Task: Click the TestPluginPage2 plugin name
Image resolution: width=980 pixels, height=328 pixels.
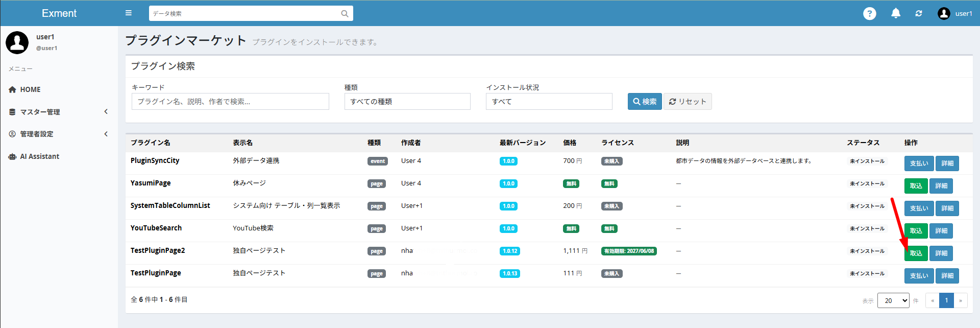Action: point(158,250)
